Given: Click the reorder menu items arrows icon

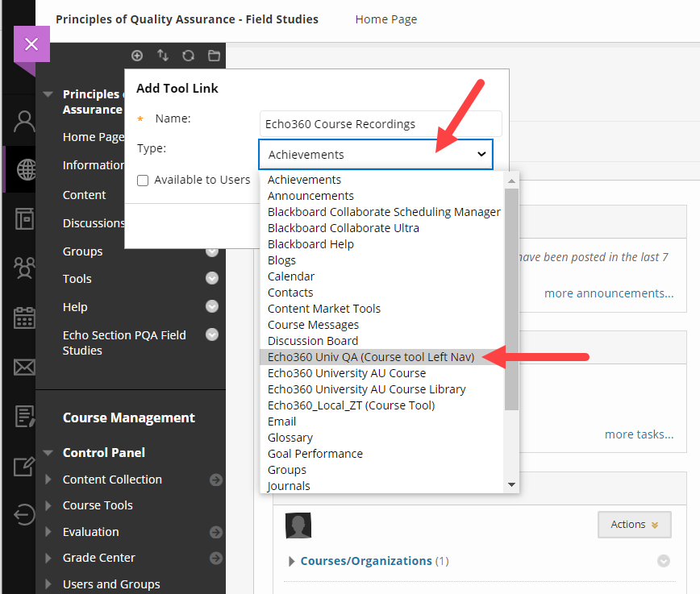Looking at the screenshot, I should (x=163, y=56).
